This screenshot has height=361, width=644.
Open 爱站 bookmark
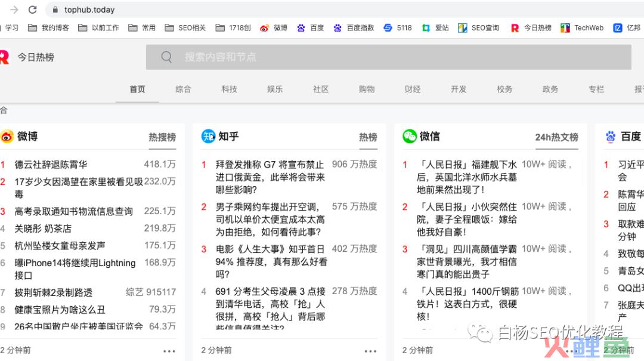point(435,28)
